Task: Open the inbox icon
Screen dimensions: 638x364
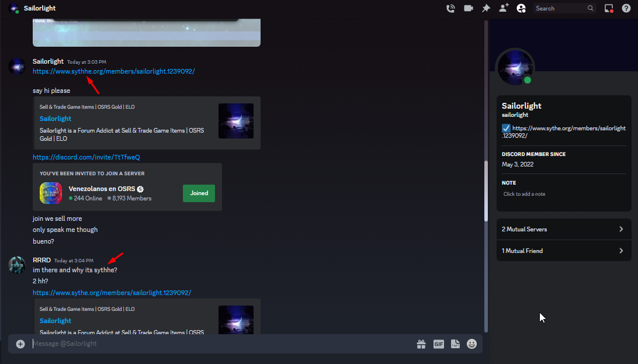Action: (x=609, y=8)
